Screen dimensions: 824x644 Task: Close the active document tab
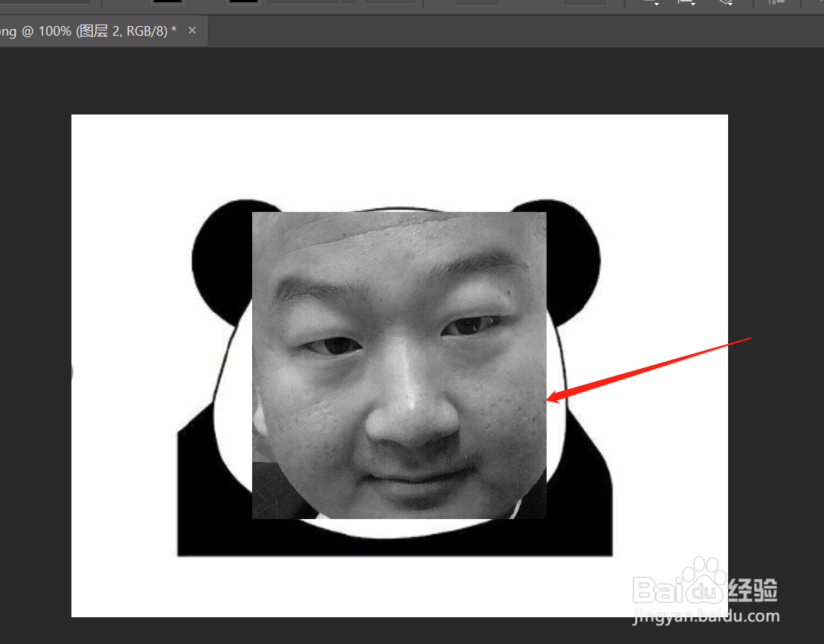192,30
